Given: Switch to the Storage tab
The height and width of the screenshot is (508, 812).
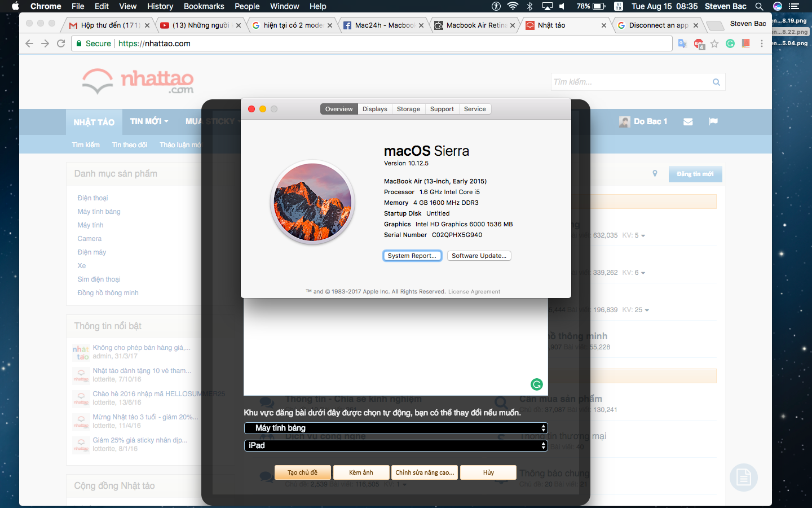Looking at the screenshot, I should click(408, 109).
